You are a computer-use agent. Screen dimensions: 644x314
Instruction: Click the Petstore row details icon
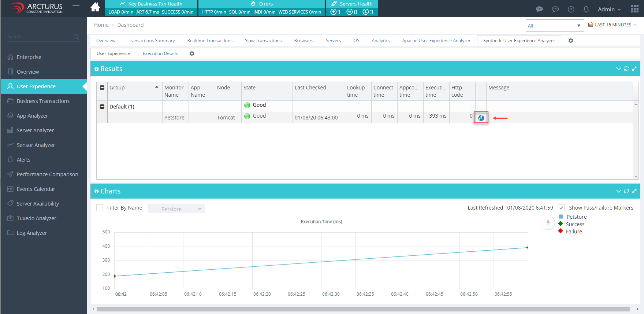(481, 118)
